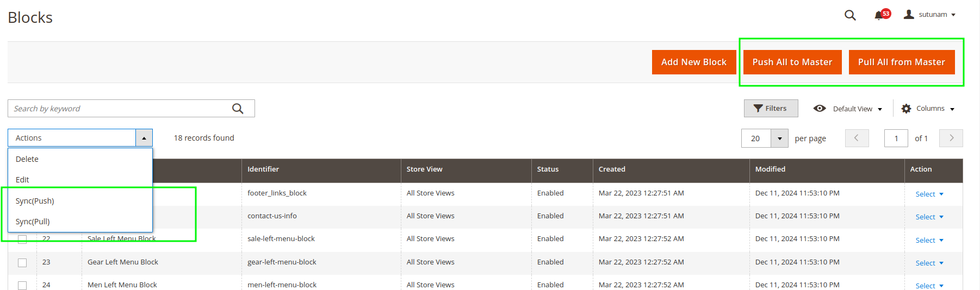Check the row 23 checkbox
Screen dimensions: 980x290
pyautogui.click(x=22, y=262)
